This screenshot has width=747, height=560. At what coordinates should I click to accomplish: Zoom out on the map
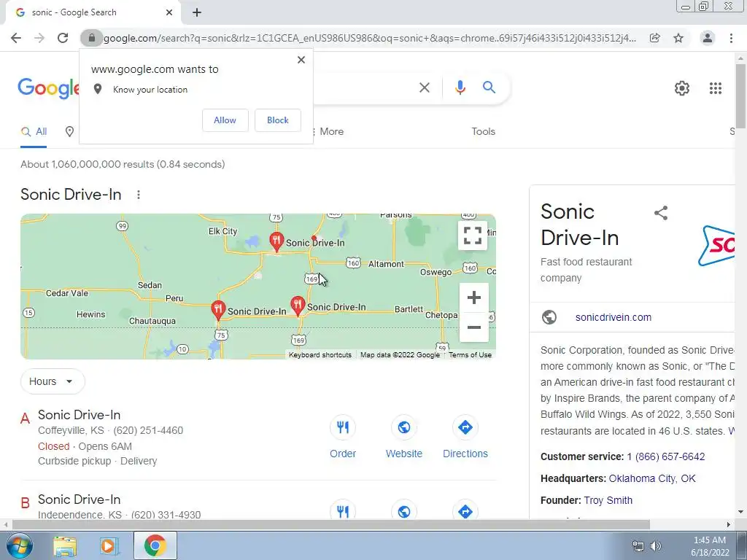click(x=474, y=327)
